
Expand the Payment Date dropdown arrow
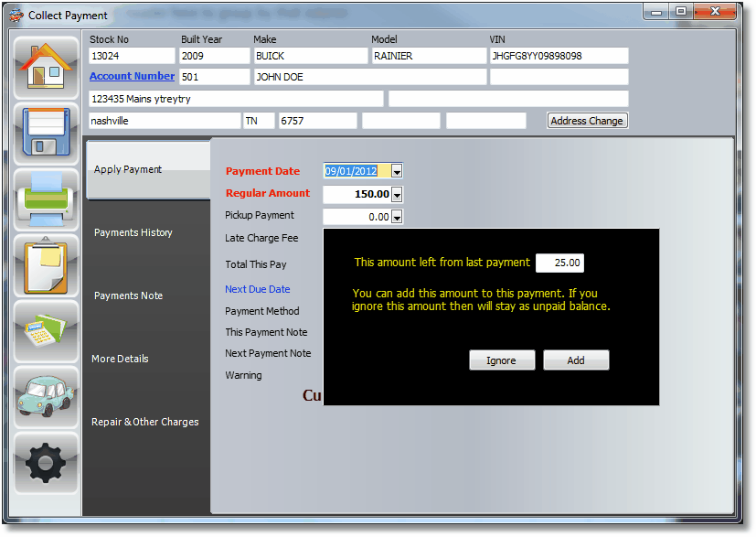[398, 171]
